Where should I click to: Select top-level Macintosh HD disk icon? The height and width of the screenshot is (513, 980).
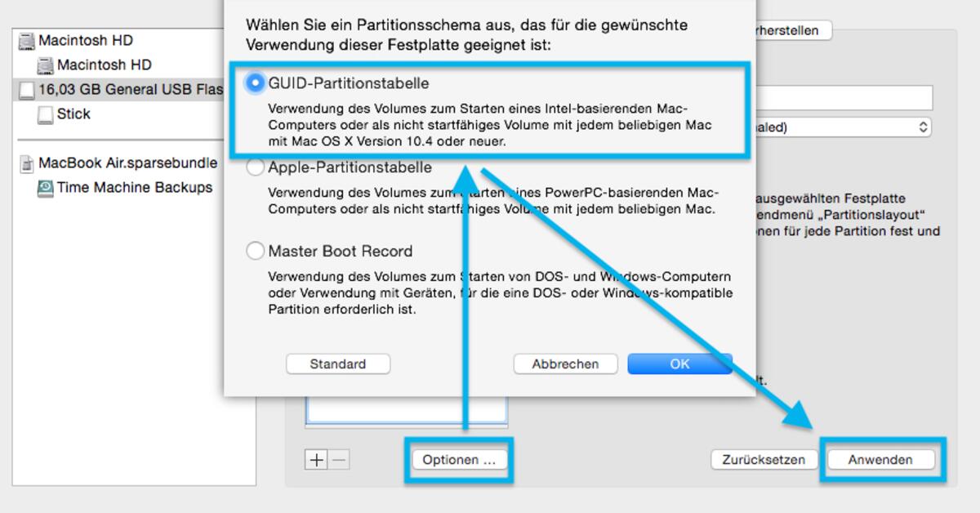pyautogui.click(x=27, y=41)
